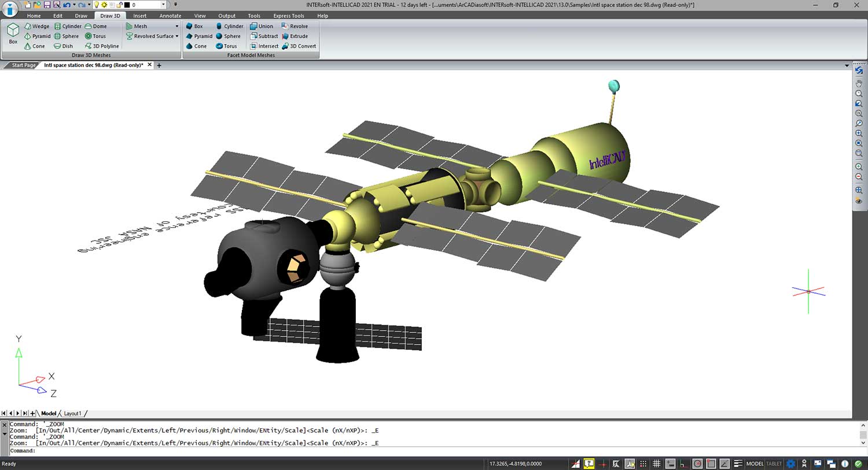Open the Annotate ribbon tab

coord(170,16)
